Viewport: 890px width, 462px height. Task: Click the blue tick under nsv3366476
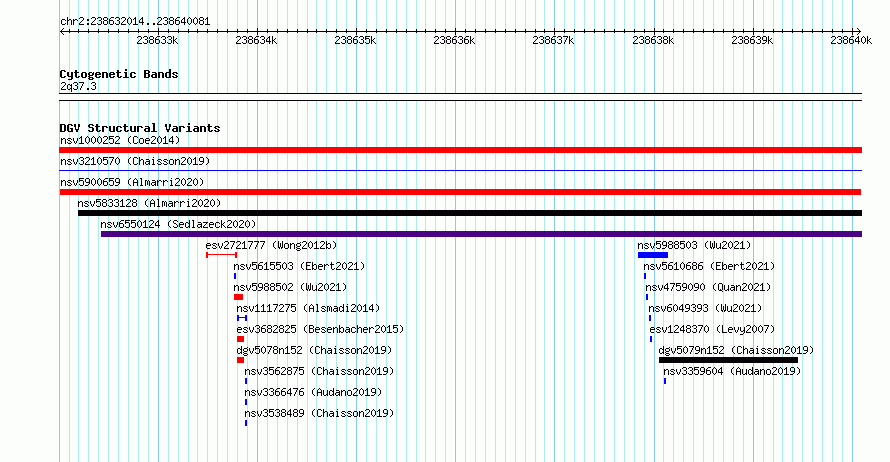246,402
